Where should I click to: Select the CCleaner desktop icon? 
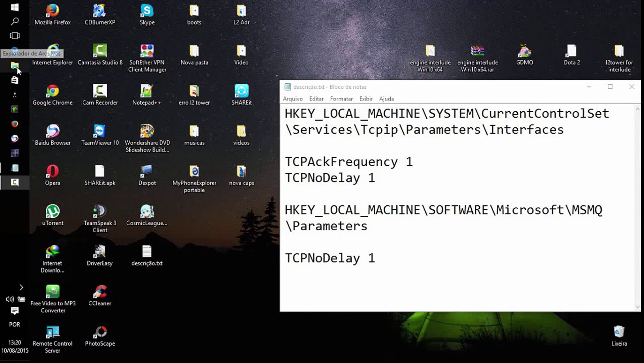coord(100,296)
